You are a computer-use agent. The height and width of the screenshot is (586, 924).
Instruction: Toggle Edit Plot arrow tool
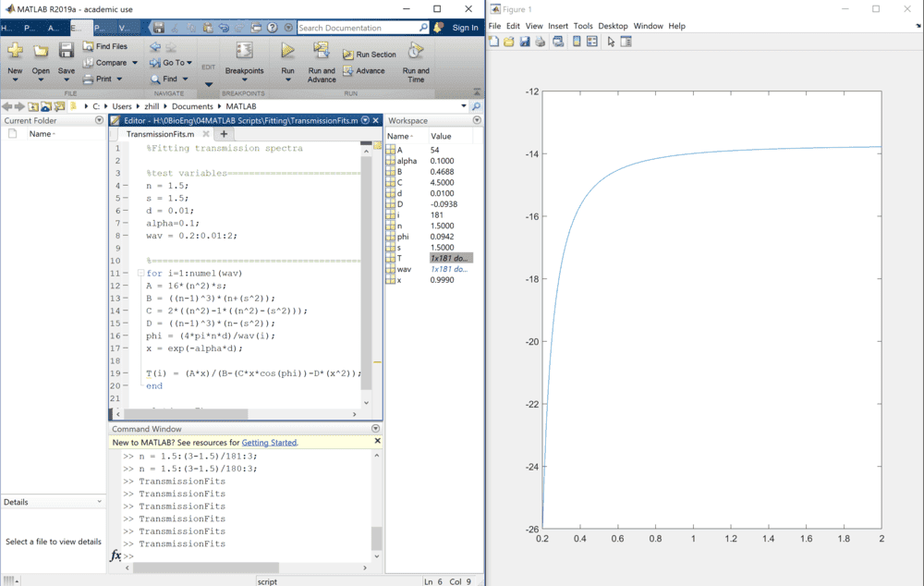[611, 42]
